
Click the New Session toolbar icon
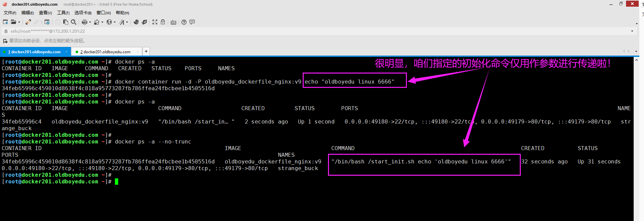tap(5, 22)
